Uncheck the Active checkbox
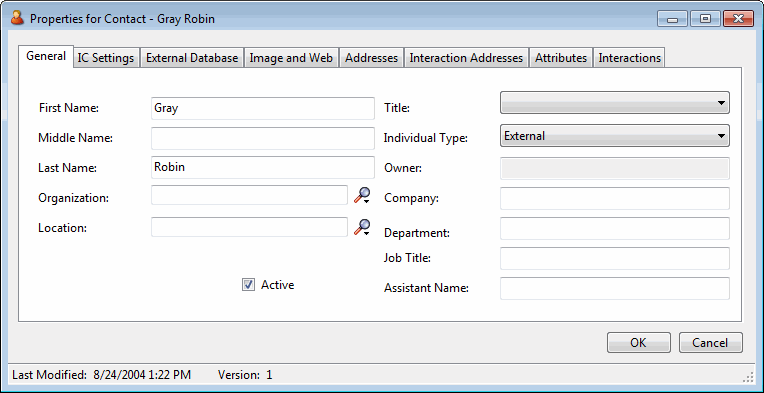Screen dimensions: 764x393 [x=248, y=285]
